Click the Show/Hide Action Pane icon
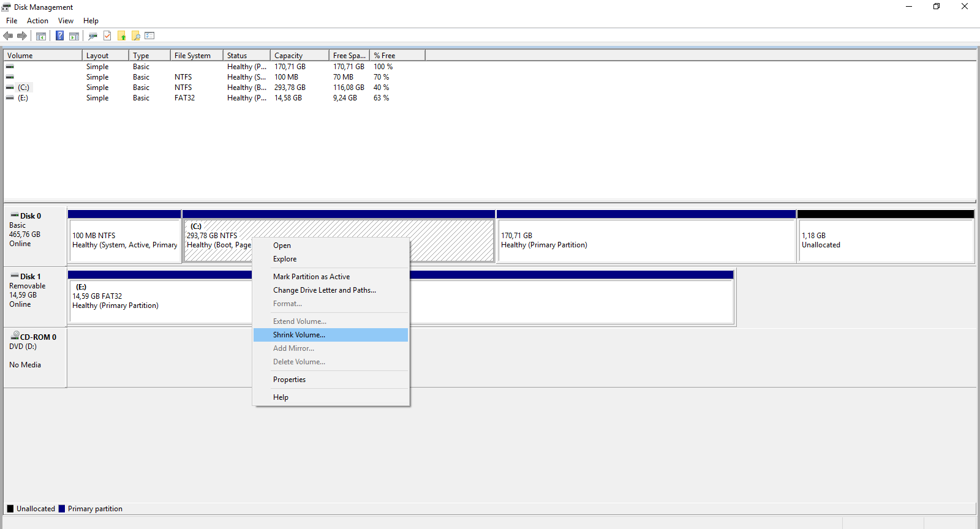This screenshot has height=529, width=980. tap(74, 36)
